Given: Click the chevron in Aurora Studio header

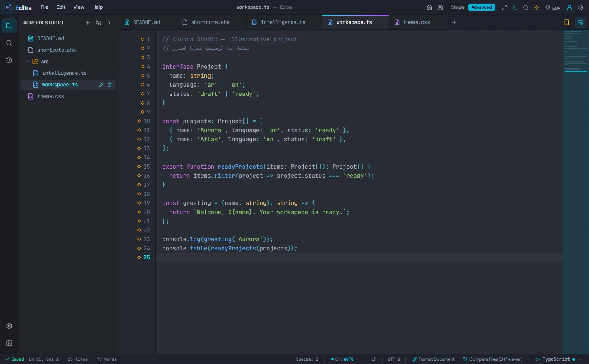Looking at the screenshot, I should click(x=109, y=23).
